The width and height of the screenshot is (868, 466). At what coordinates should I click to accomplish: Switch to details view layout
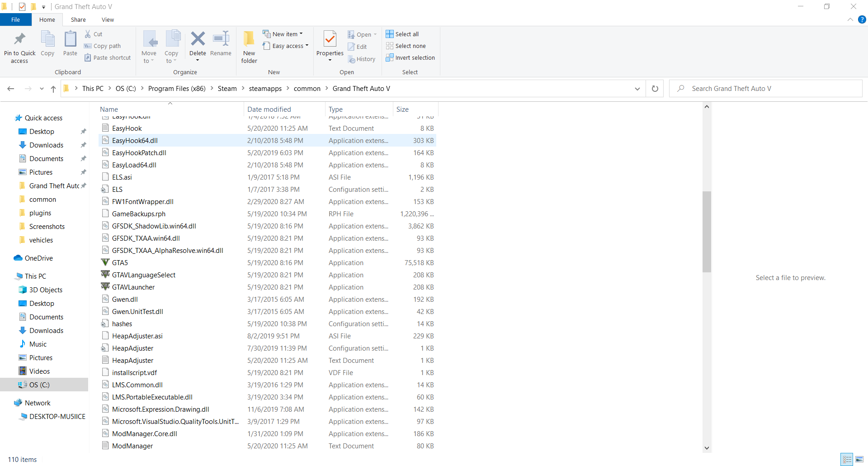coord(847,459)
